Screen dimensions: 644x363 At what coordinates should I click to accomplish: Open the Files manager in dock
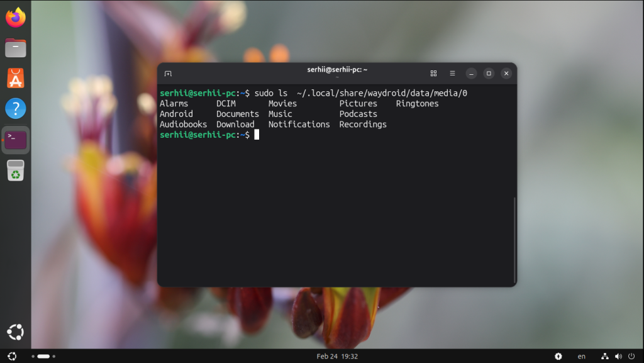pyautogui.click(x=16, y=48)
